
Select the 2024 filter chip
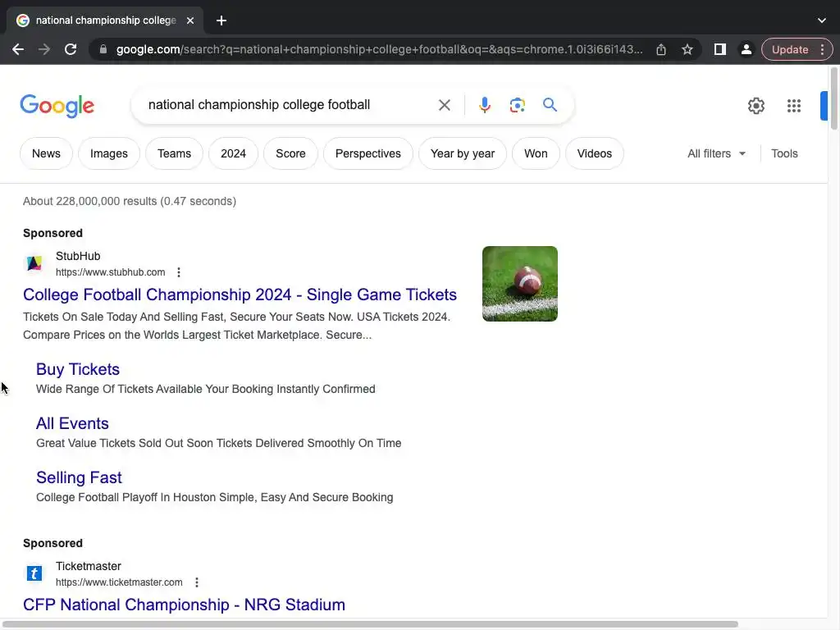coord(233,153)
